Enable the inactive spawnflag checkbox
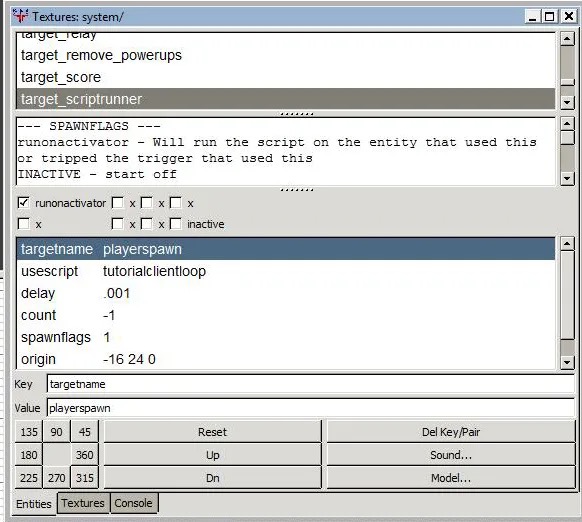The height and width of the screenshot is (522, 582). click(x=176, y=224)
